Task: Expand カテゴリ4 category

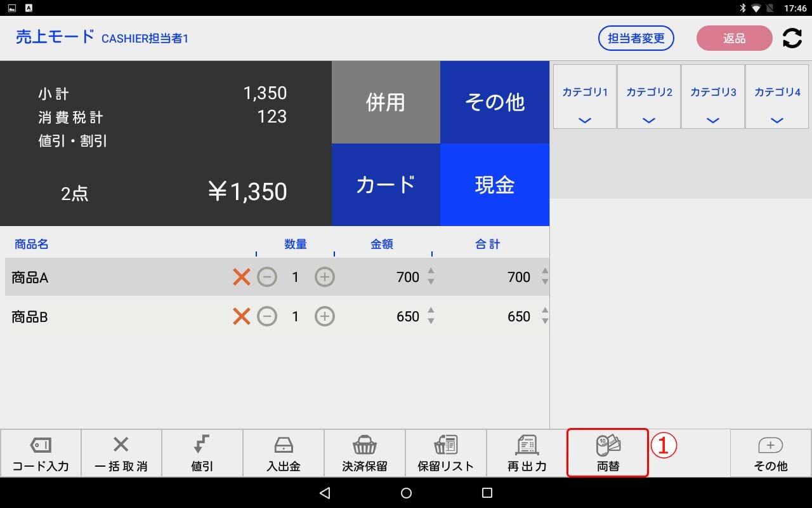Action: (x=777, y=97)
